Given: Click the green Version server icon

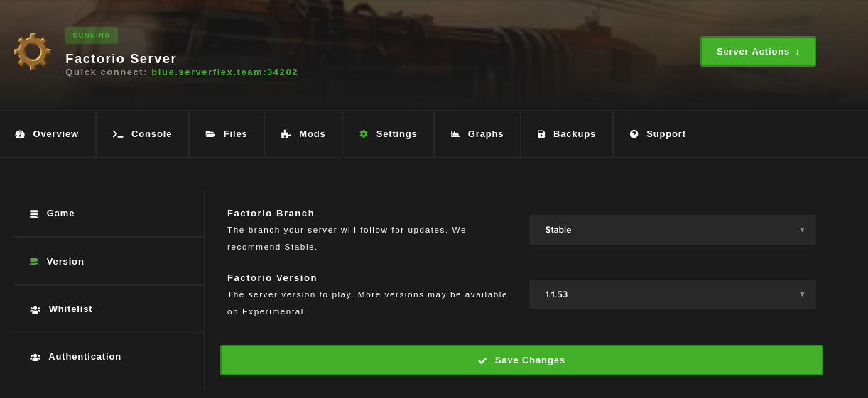Looking at the screenshot, I should (x=34, y=262).
